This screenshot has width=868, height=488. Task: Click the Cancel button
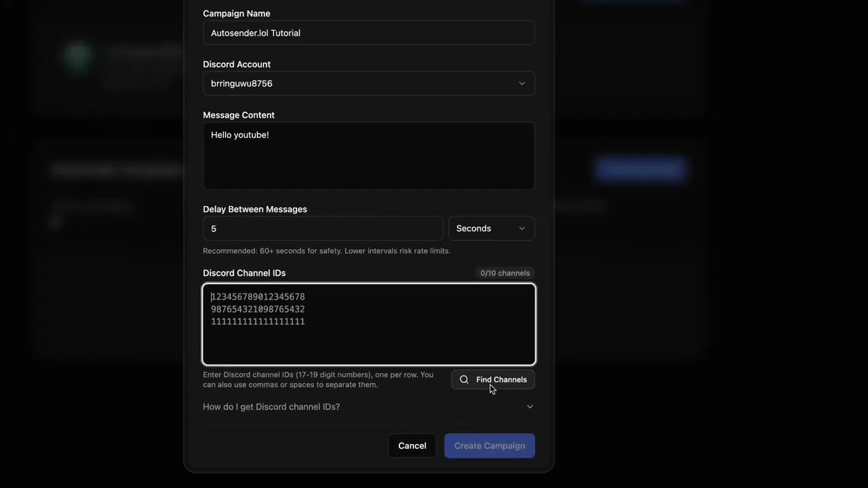(x=412, y=446)
